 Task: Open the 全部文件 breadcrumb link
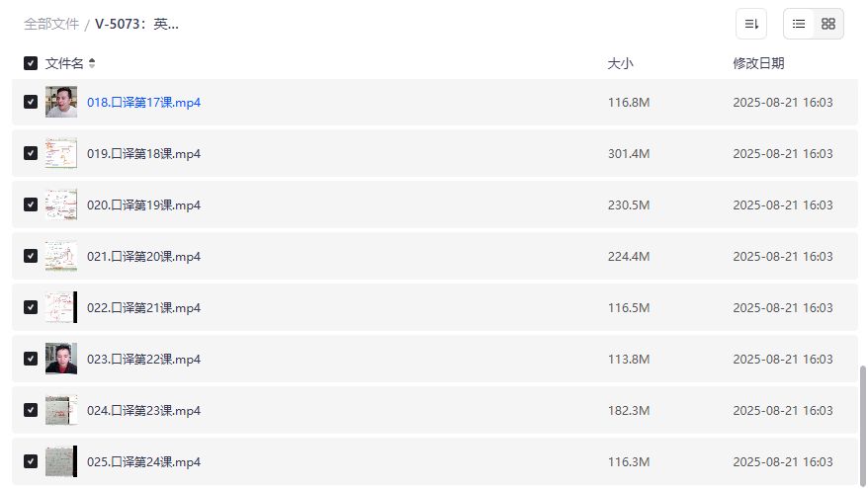tap(51, 24)
